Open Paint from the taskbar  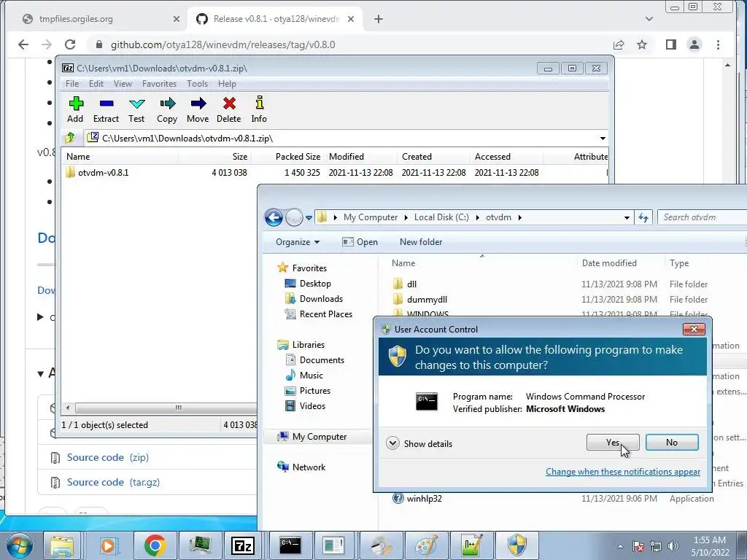pyautogui.click(x=426, y=545)
